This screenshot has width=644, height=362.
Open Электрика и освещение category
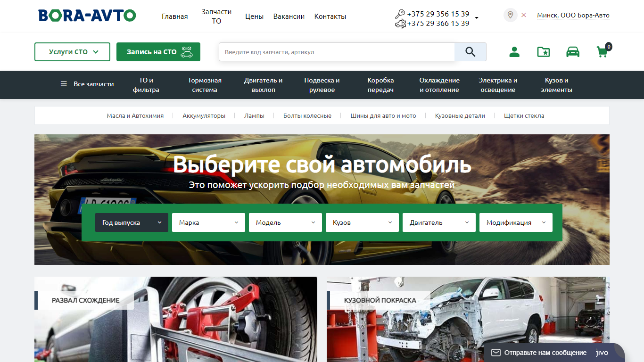pyautogui.click(x=498, y=85)
